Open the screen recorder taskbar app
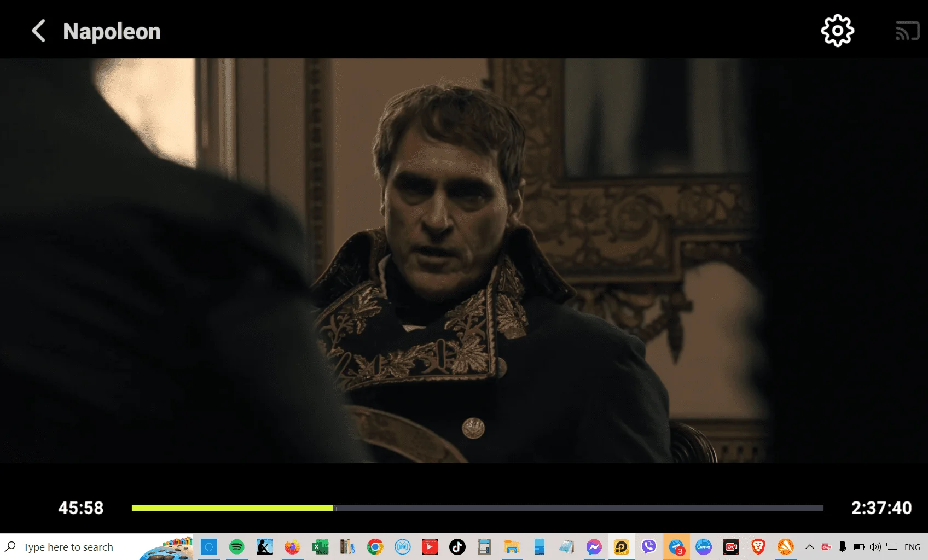The height and width of the screenshot is (560, 928). (x=730, y=547)
